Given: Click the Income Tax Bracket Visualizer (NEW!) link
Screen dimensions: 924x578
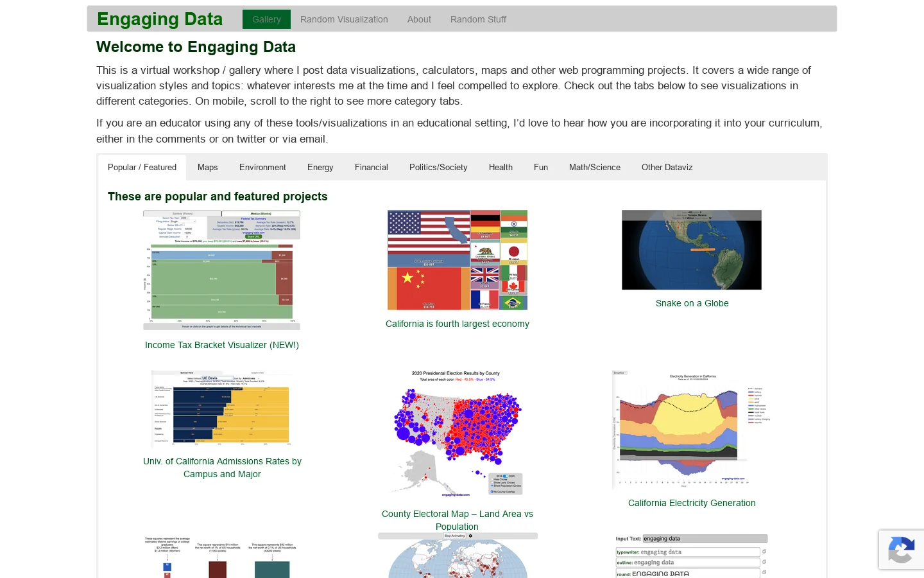Looking at the screenshot, I should 222,345.
